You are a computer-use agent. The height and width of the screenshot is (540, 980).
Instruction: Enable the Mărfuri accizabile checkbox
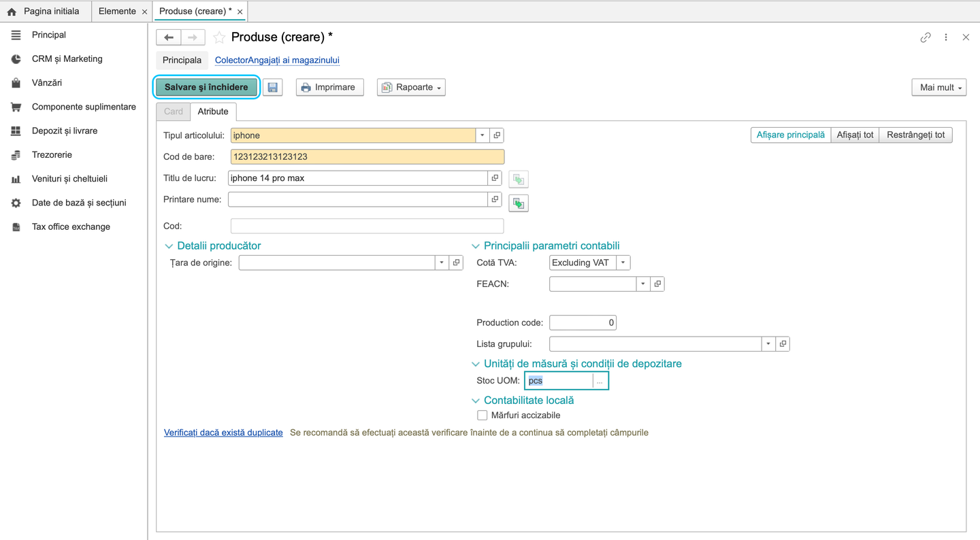483,416
